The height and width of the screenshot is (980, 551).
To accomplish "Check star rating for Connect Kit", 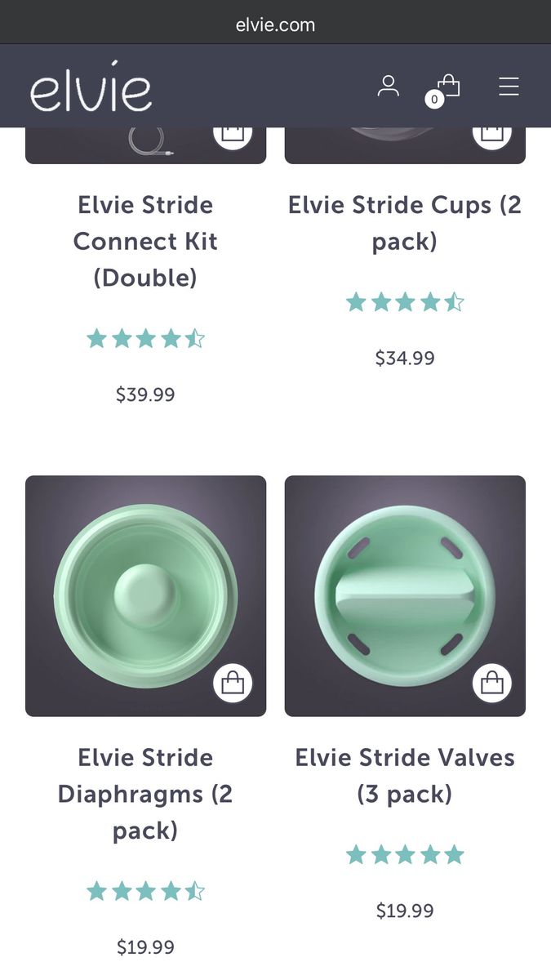I will click(145, 339).
